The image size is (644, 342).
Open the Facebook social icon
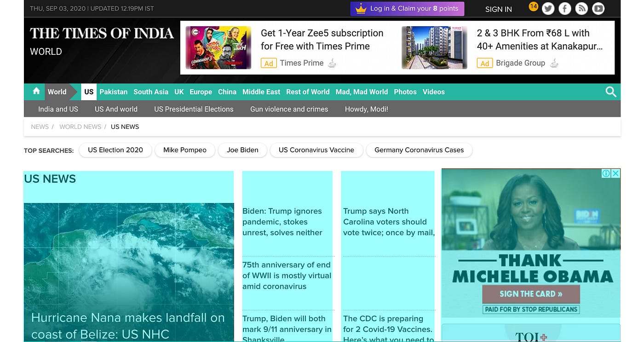tap(565, 8)
